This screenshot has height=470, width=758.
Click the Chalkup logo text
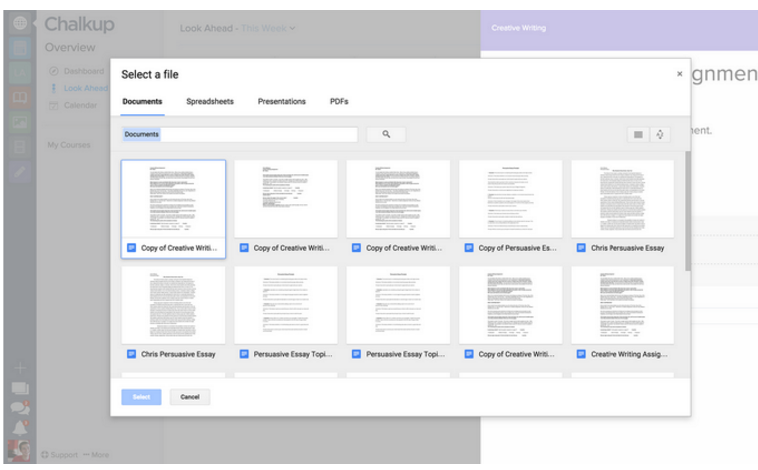pos(79,24)
